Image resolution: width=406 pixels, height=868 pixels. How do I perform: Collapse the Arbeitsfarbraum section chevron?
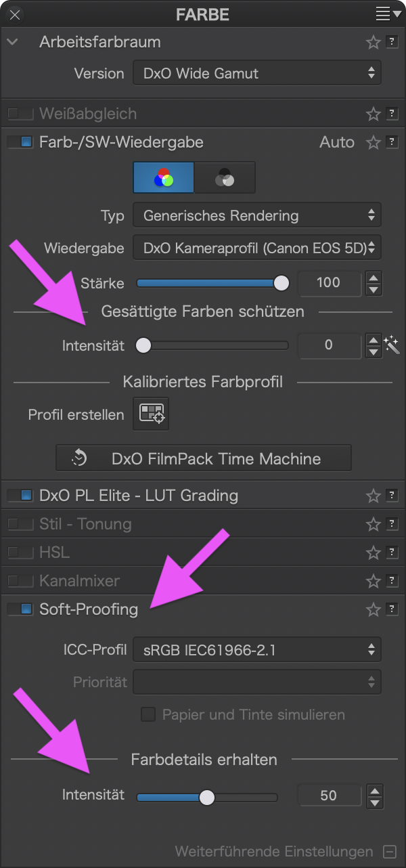tap(12, 42)
